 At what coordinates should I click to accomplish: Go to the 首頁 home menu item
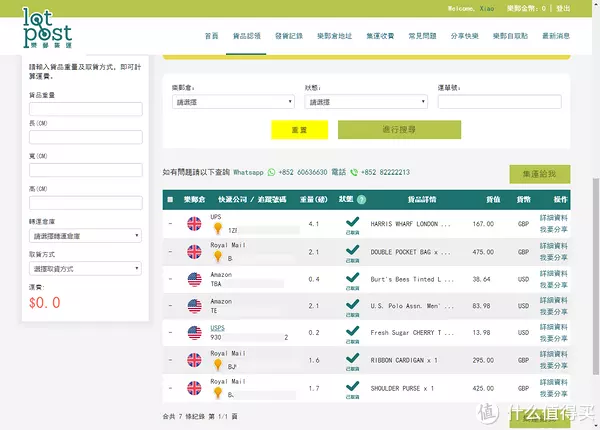(x=211, y=36)
